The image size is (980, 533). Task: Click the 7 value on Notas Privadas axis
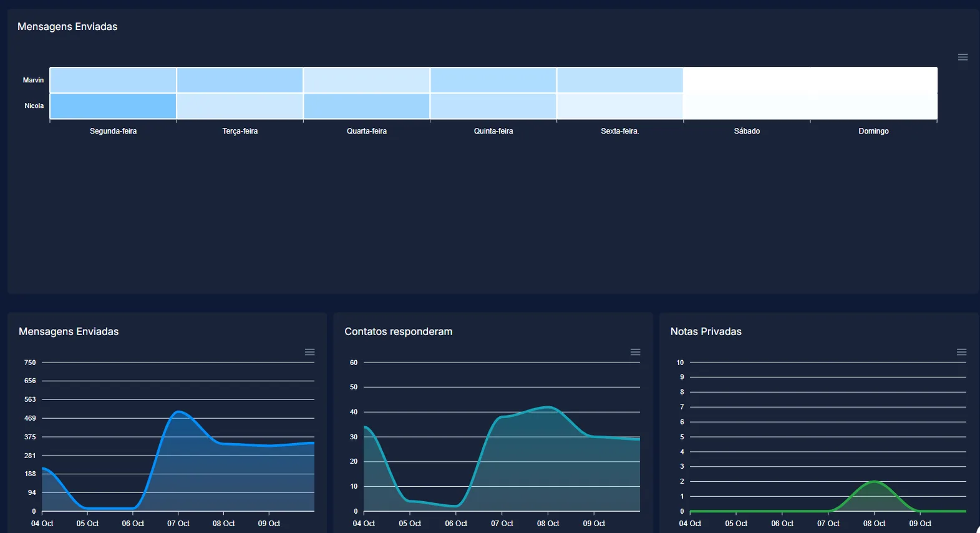tap(682, 407)
